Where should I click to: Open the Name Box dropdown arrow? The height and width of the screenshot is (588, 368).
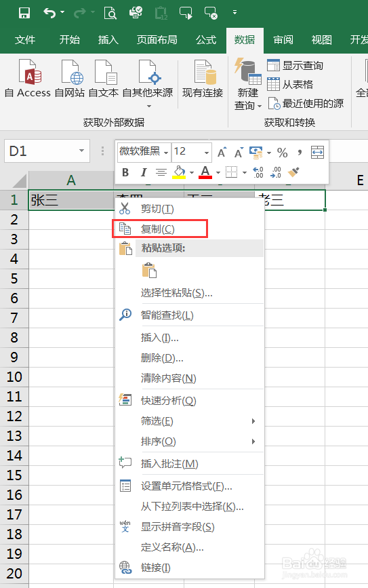81,151
